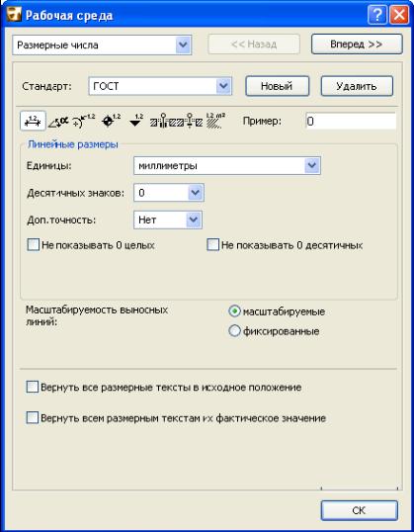
Task: Click the Рабочая среда title text
Action: tap(69, 16)
